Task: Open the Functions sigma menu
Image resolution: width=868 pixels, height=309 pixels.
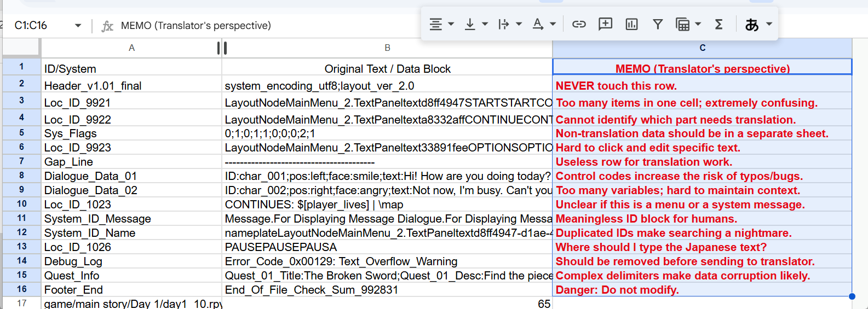Action: pyautogui.click(x=719, y=24)
